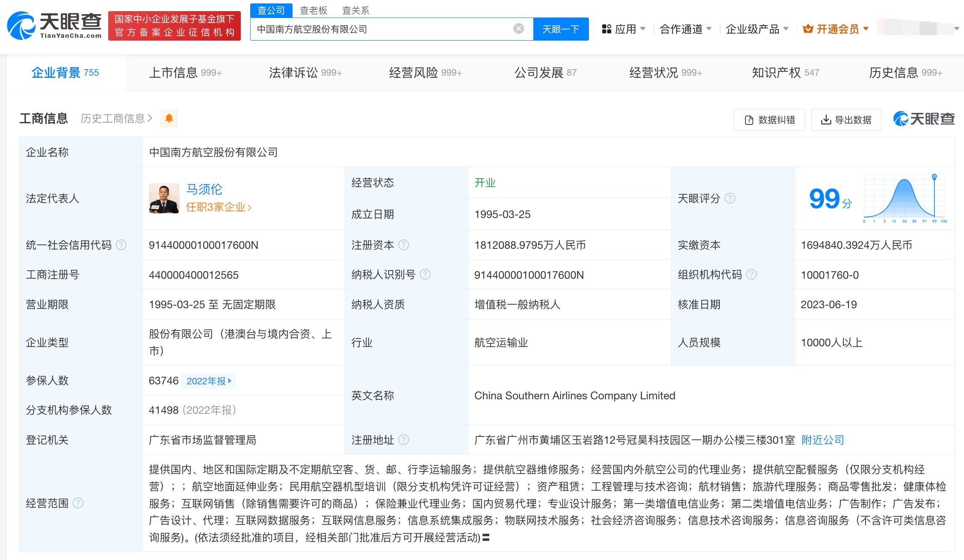This screenshot has height=560, width=964.
Task: Click help icon next to 注册地址
Action: point(403,439)
